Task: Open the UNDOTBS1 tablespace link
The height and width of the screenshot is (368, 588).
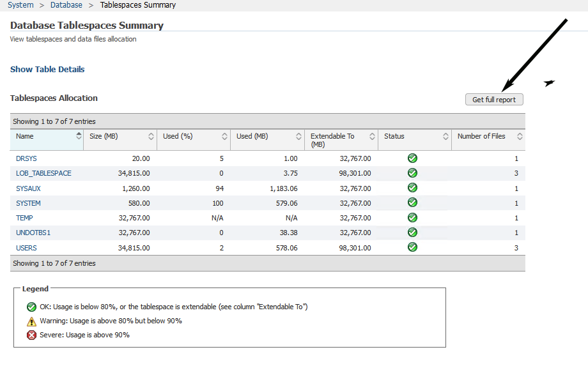Action: [x=33, y=233]
